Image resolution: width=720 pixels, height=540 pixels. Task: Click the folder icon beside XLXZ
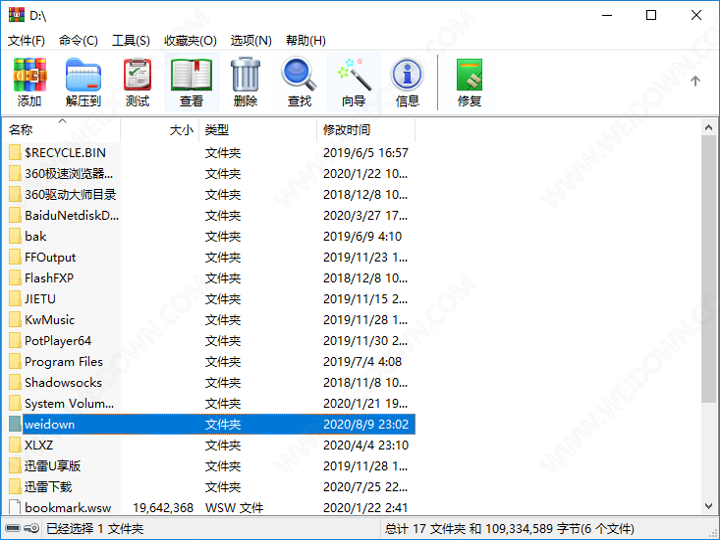15,445
